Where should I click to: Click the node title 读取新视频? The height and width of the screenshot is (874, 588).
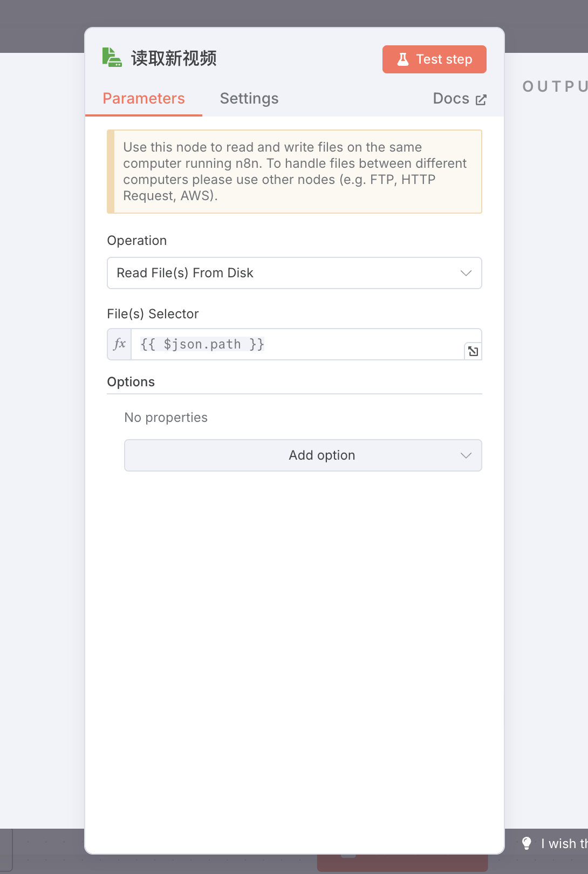click(x=174, y=58)
